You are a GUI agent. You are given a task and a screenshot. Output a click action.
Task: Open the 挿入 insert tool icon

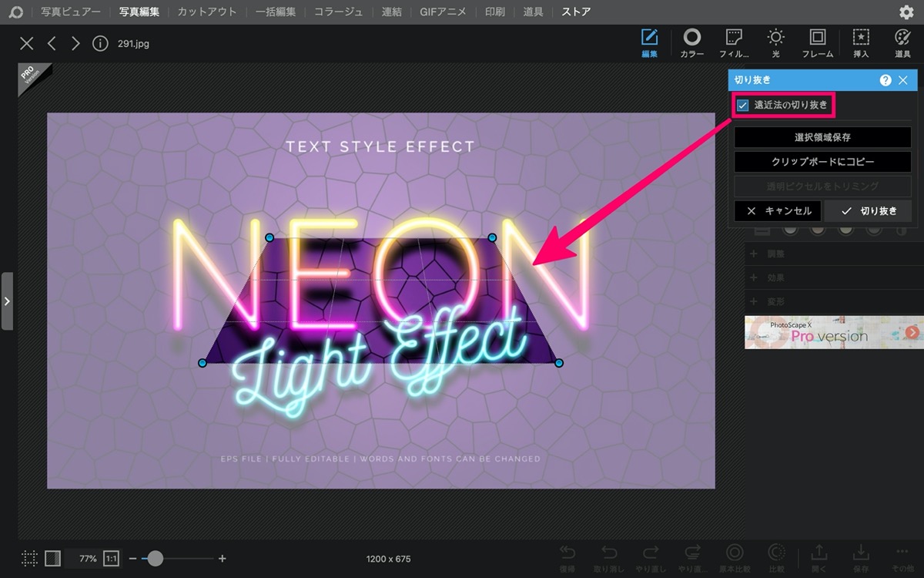point(861,37)
